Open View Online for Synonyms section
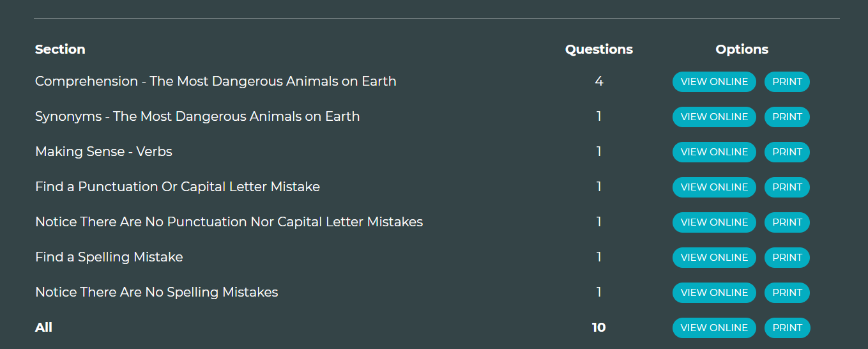Screen dimensions: 868x349 click(714, 117)
